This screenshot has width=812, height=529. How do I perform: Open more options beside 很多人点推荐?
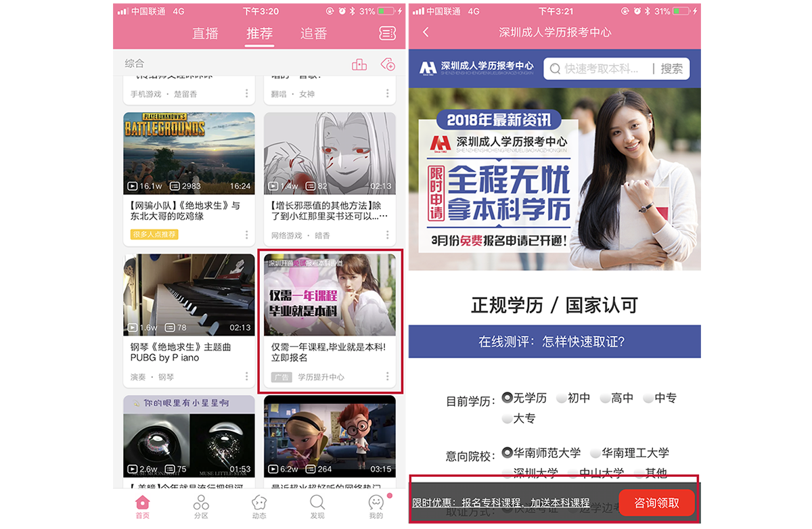pyautogui.click(x=246, y=235)
